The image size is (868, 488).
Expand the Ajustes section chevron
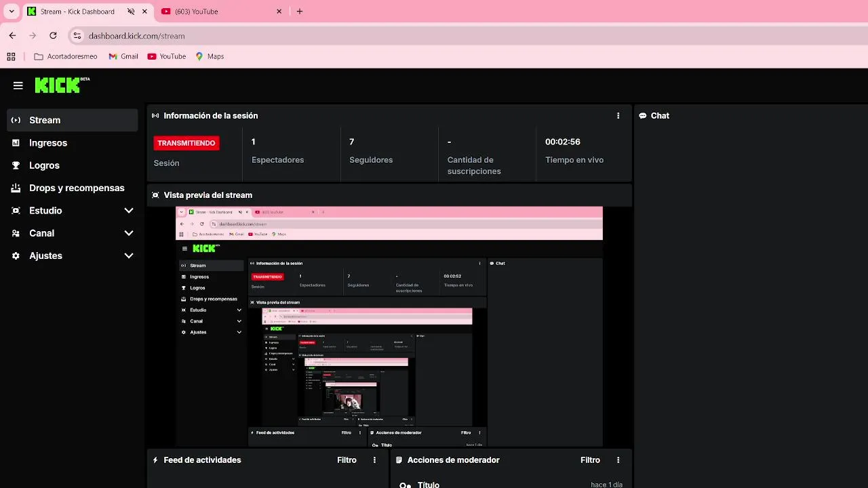[x=129, y=256]
